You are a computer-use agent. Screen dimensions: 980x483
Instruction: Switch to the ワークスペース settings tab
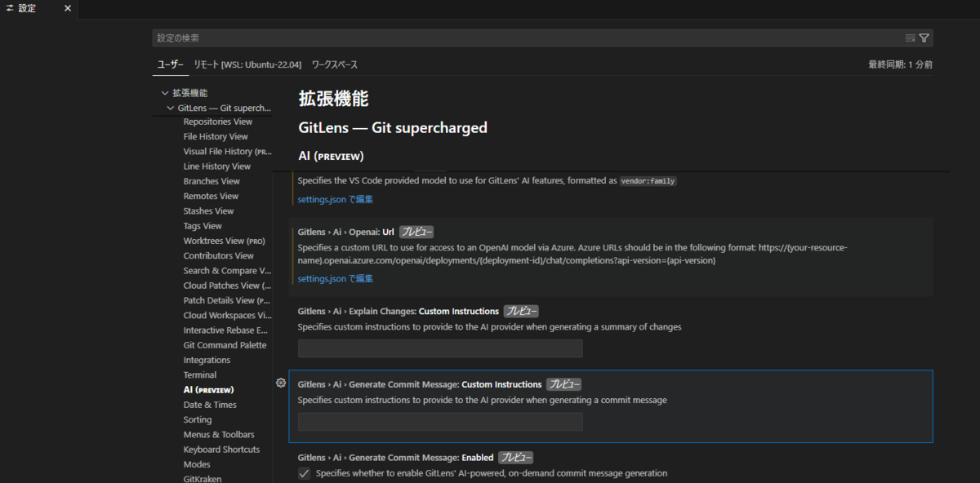click(335, 64)
